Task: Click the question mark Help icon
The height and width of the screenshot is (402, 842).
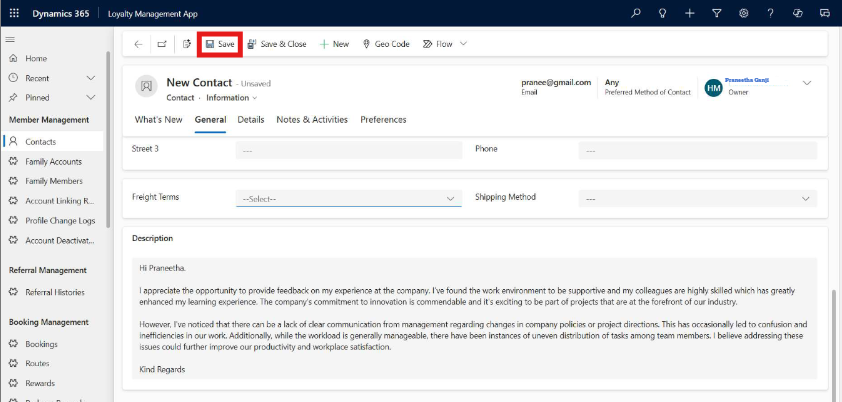Action: click(770, 13)
